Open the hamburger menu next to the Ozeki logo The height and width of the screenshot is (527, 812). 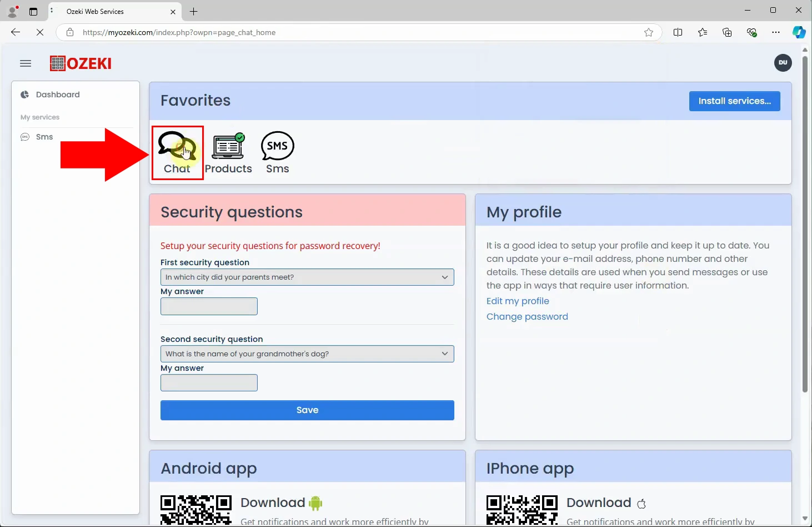26,63
